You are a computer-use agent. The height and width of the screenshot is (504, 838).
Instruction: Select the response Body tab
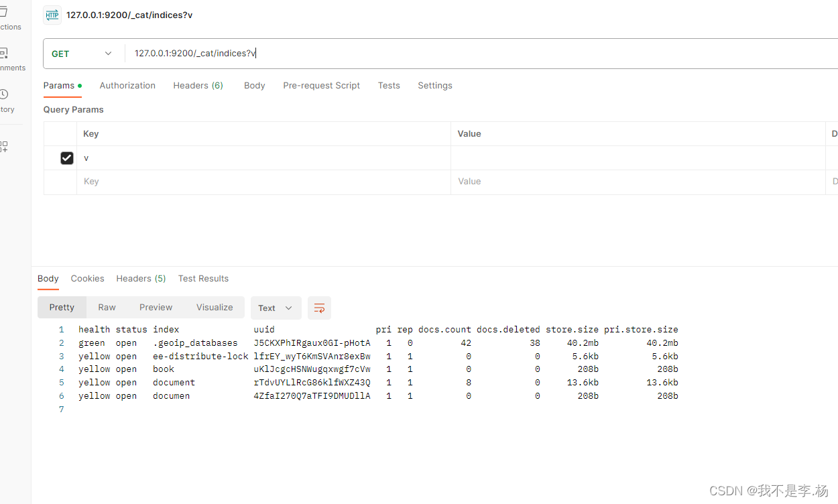click(x=48, y=279)
